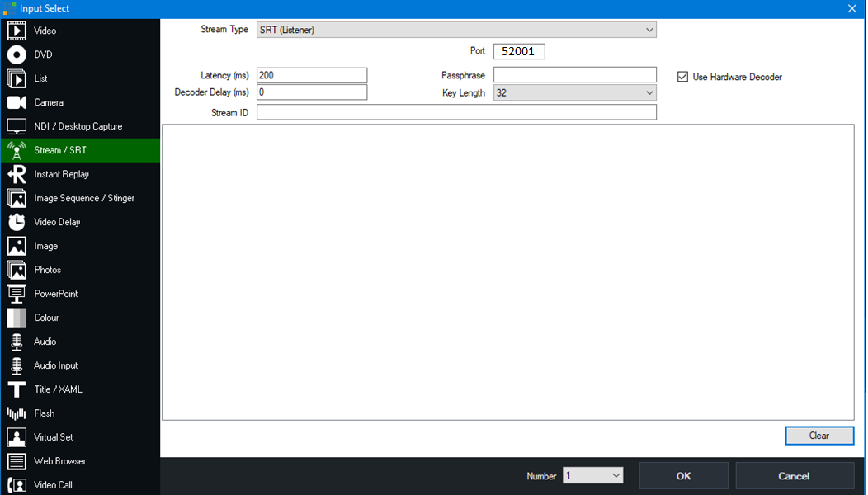The width and height of the screenshot is (868, 495).
Task: Switch to the NDI / Desktop Capture tab
Action: (x=78, y=127)
